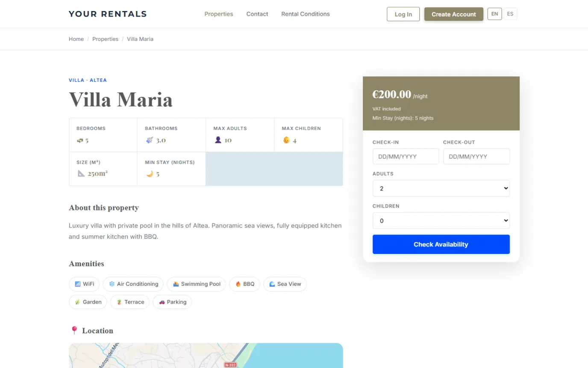
Task: Click the N-332 road marker on map
Action: 230,365
